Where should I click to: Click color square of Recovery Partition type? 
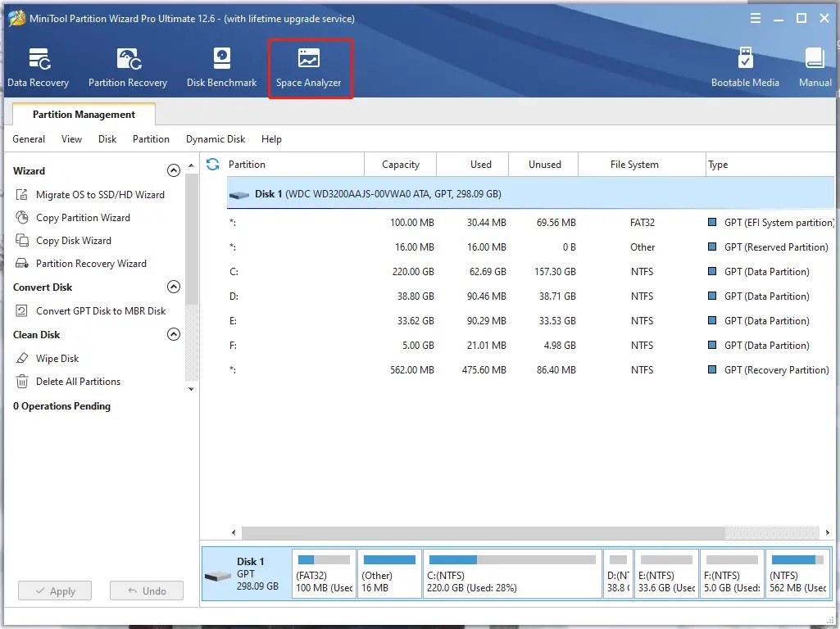[712, 369]
